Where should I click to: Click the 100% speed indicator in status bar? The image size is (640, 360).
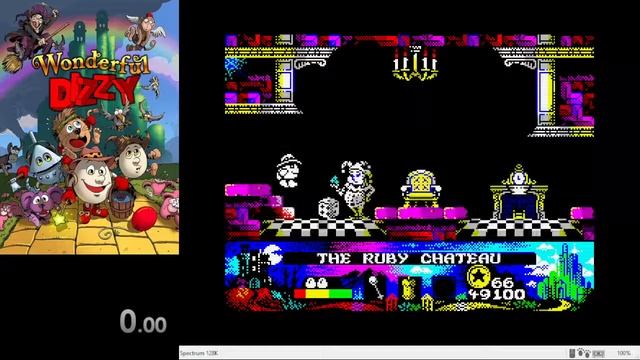click(x=624, y=353)
